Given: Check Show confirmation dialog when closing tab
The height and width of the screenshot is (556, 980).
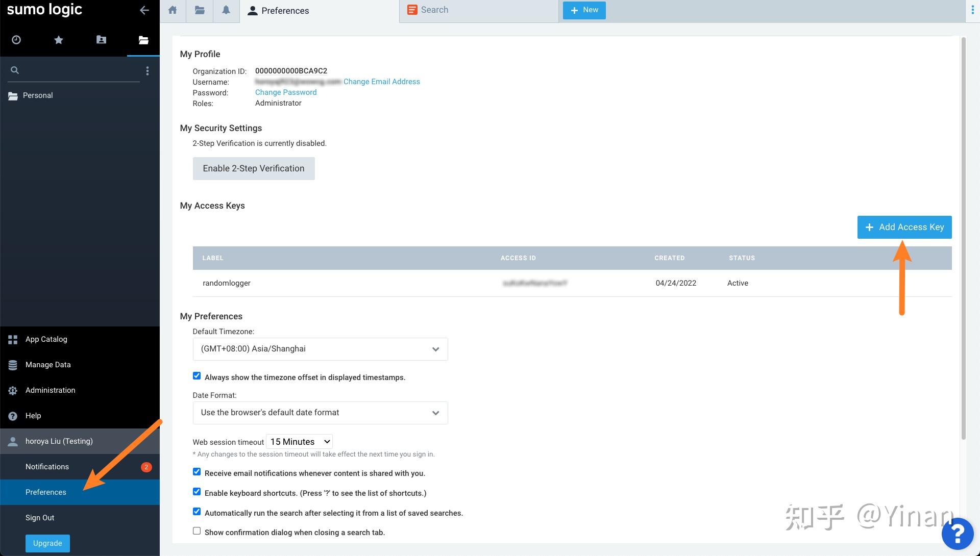Looking at the screenshot, I should click(197, 531).
